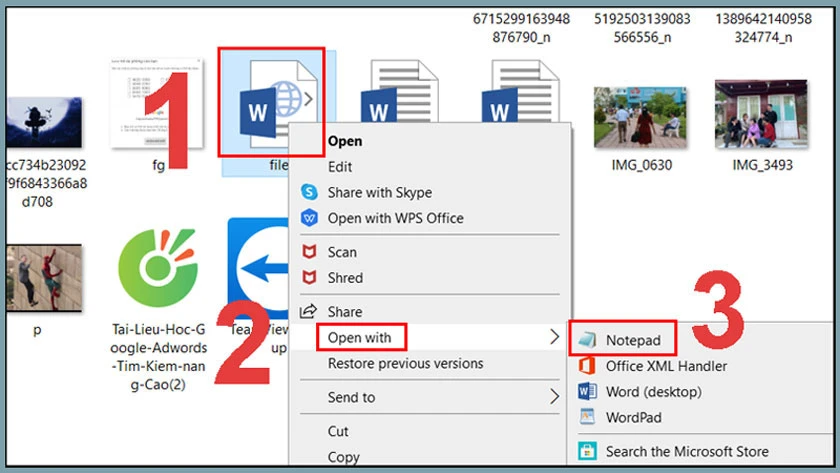Click the file name 'fg'
Viewport: 840px width, 473px height.
pos(159,165)
